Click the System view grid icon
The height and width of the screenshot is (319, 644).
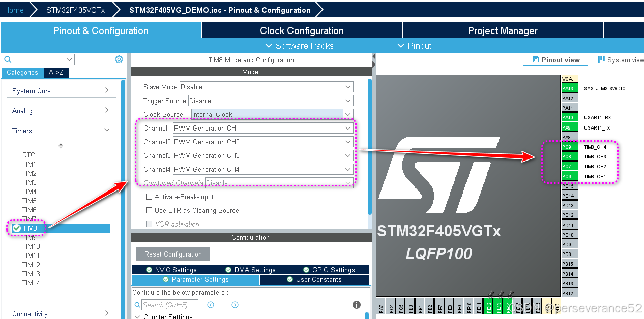point(601,60)
